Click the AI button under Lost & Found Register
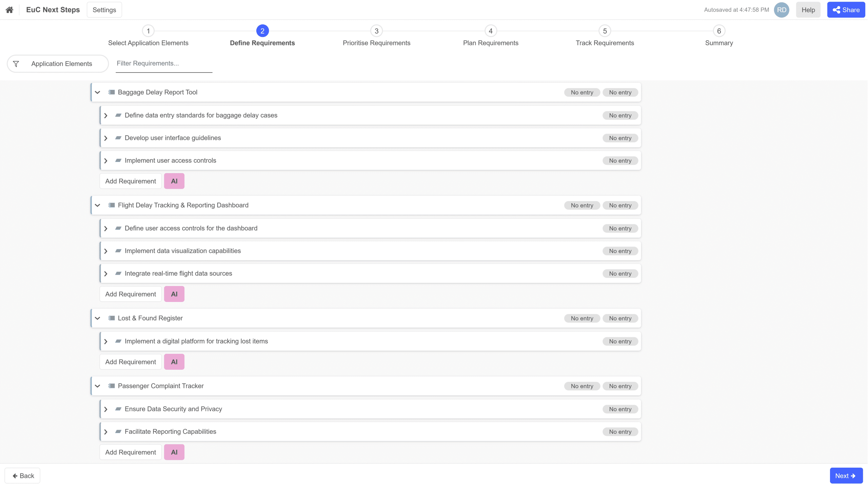Viewport: 868px width, 488px height. pyautogui.click(x=174, y=362)
